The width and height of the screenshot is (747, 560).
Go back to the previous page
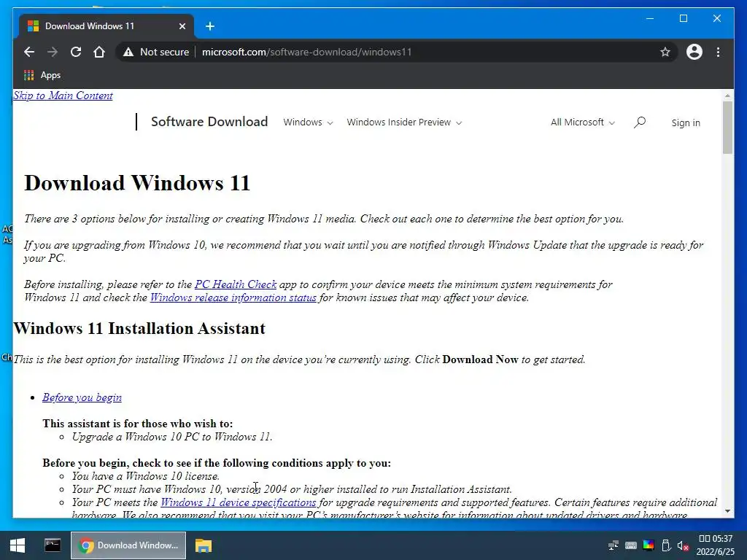click(x=29, y=52)
